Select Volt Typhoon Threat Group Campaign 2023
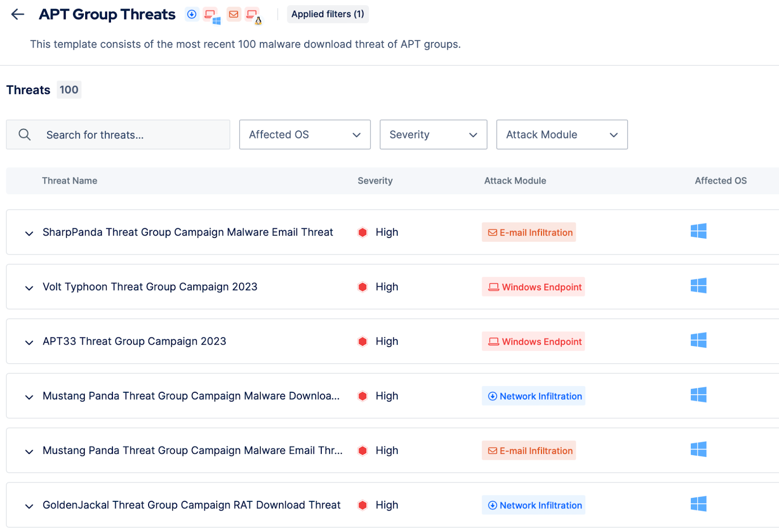The width and height of the screenshot is (779, 532). coord(150,287)
